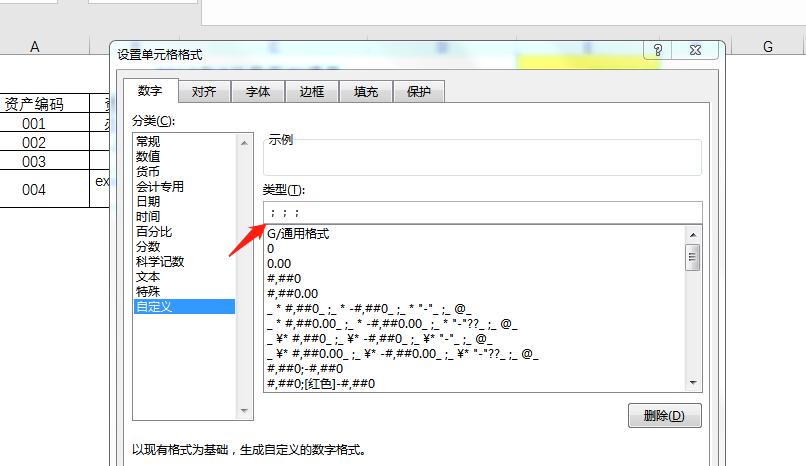The image size is (806, 466).
Task: Choose the 数值 category
Action: coord(185,156)
